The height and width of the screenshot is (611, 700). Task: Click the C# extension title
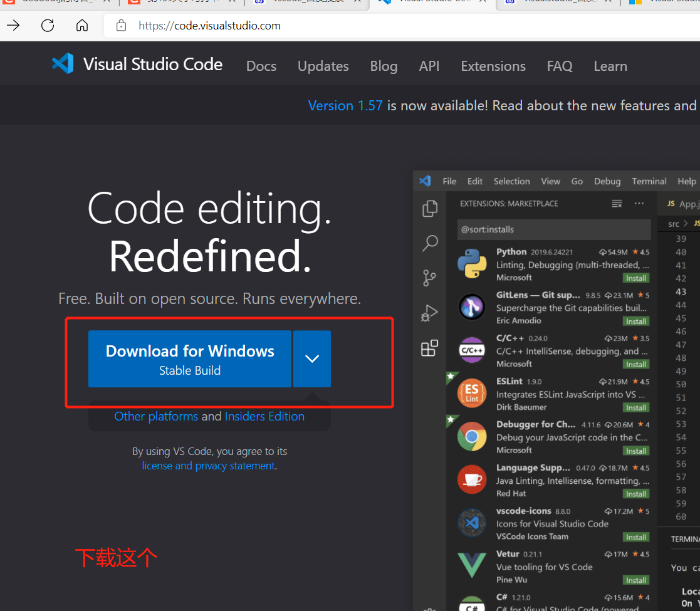502,597
